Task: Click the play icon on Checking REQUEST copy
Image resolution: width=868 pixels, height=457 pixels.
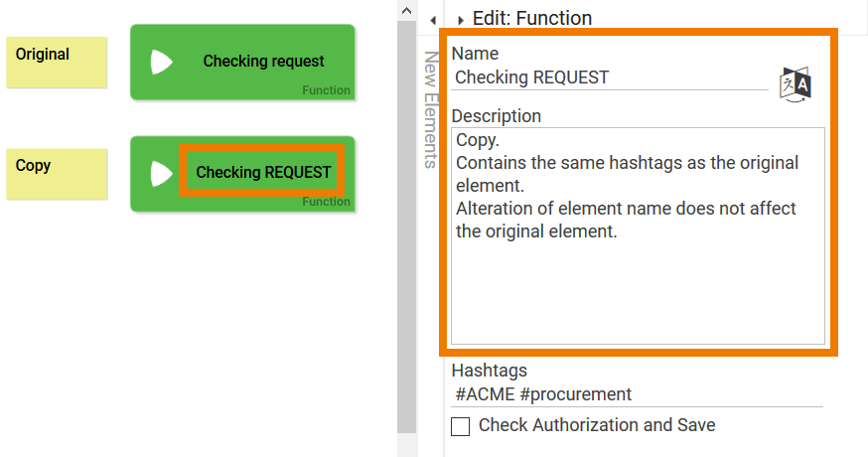Action: pos(161,173)
